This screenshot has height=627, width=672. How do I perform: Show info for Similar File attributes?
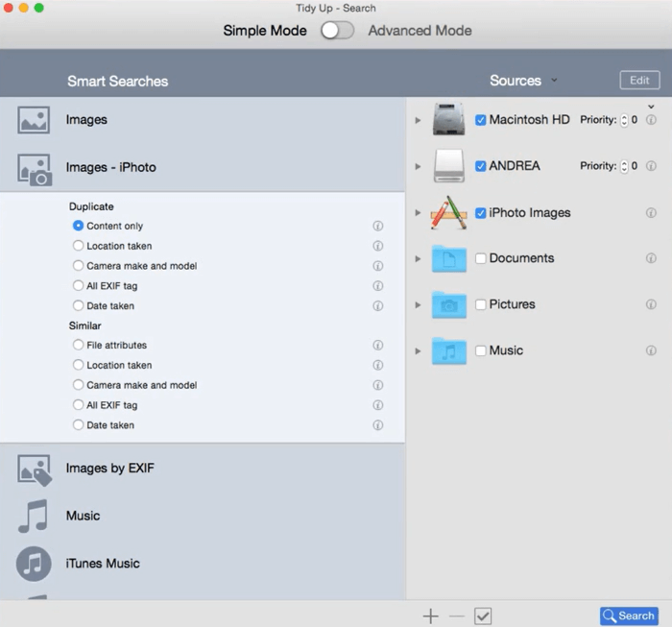[x=377, y=345]
